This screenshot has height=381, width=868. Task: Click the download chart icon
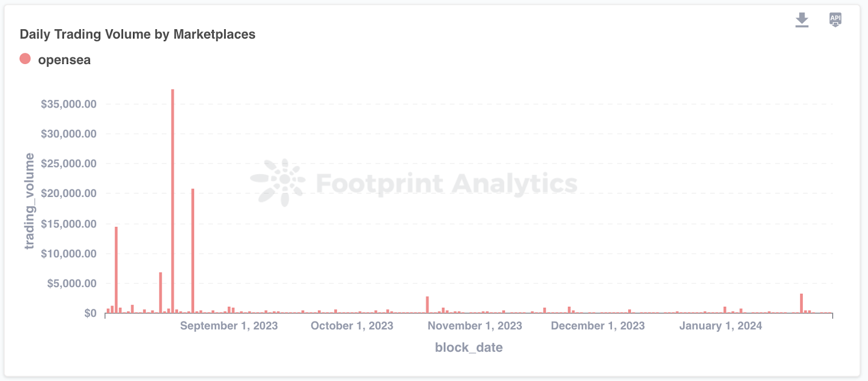802,20
